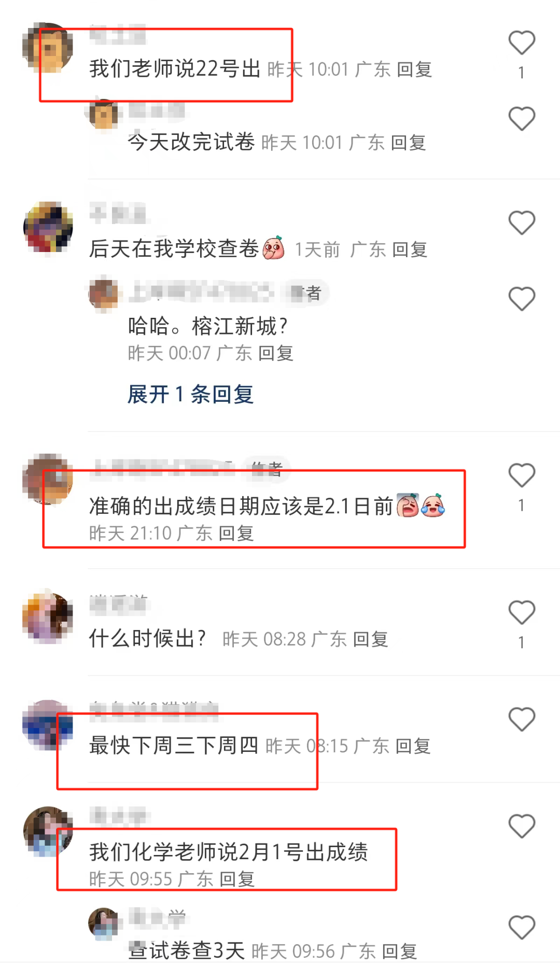Like the comment '我们化学老师说2月1号出成绩'
Viewport: 560px width, 967px height.
521,826
